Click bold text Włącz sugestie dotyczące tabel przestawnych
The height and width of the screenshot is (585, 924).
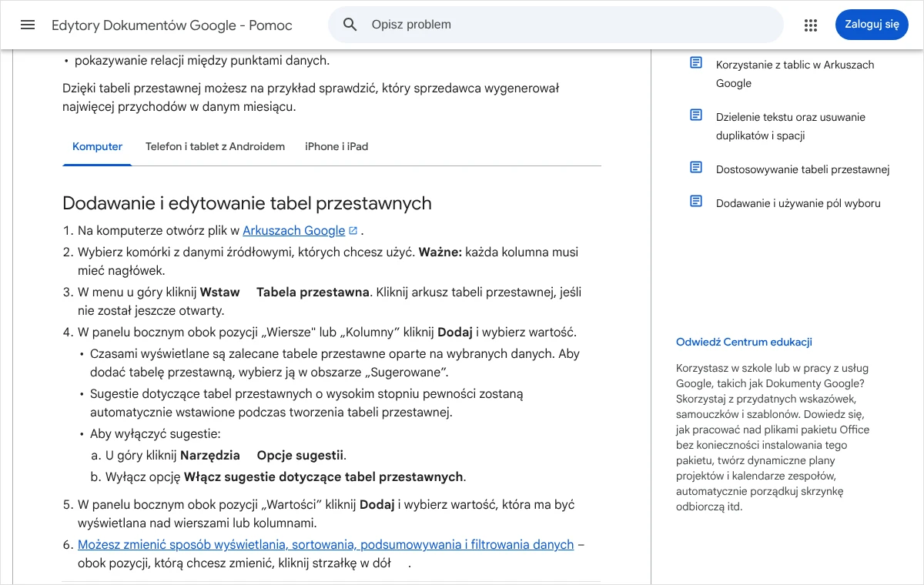pos(323,476)
